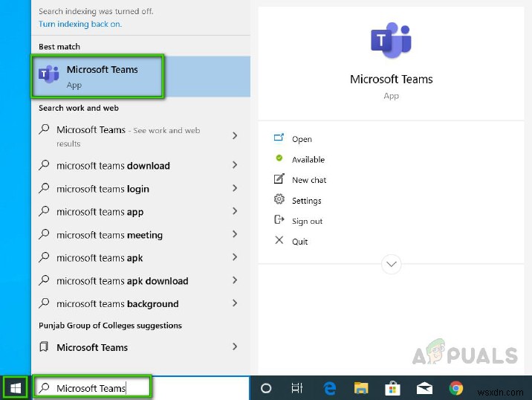Click search icon beside microsoft teams background
Screen dimensions: 532x400
44,303
